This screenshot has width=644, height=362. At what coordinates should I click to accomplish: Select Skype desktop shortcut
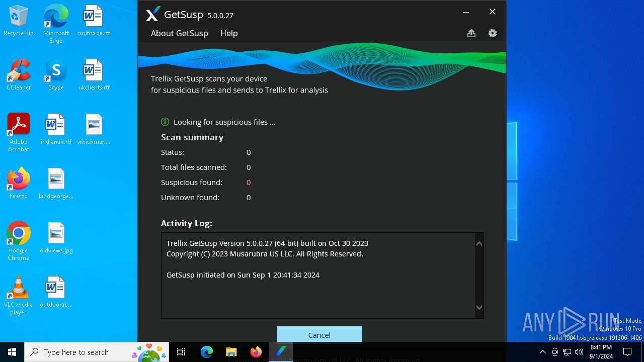point(56,75)
